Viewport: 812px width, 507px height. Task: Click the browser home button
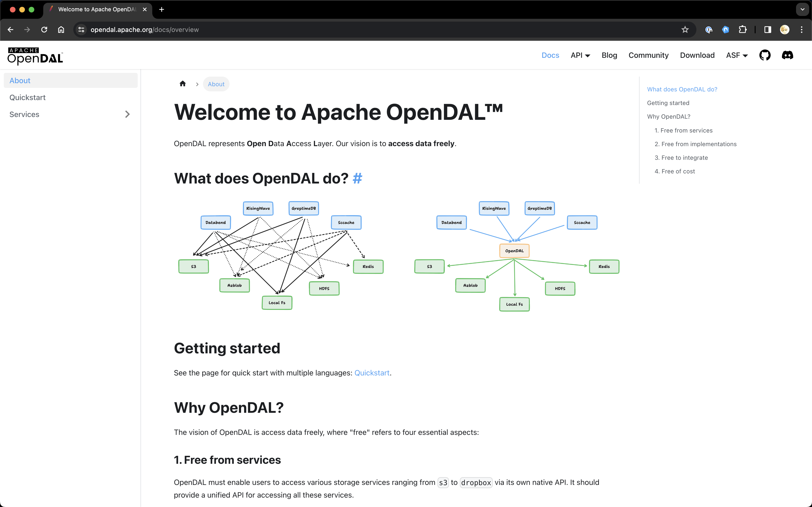[x=61, y=30]
